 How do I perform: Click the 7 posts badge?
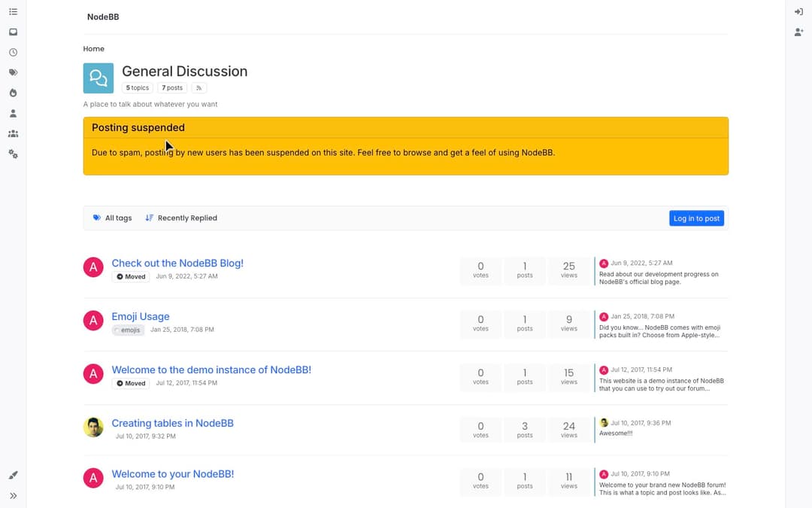[172, 88]
